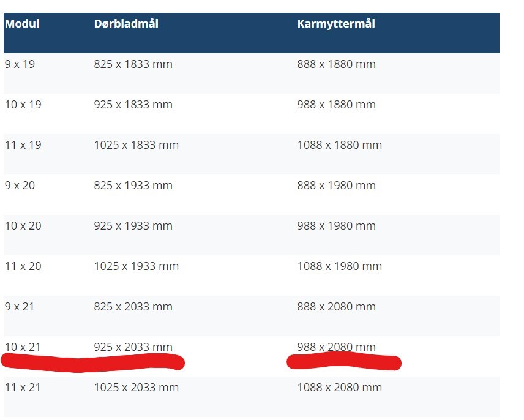
Task: Select the 9 x 21 module cell
Action: pyautogui.click(x=20, y=307)
